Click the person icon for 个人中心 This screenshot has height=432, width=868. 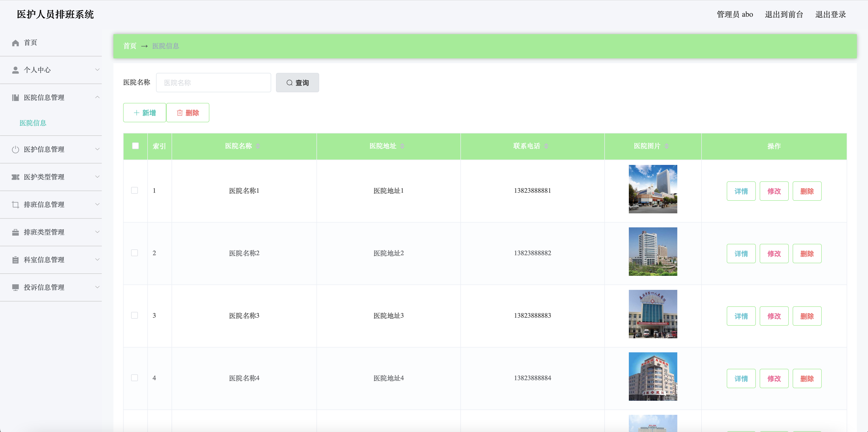(16, 70)
